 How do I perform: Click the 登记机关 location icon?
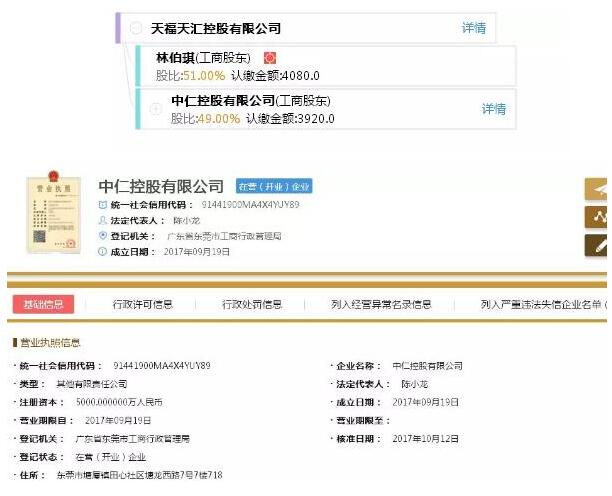103,237
